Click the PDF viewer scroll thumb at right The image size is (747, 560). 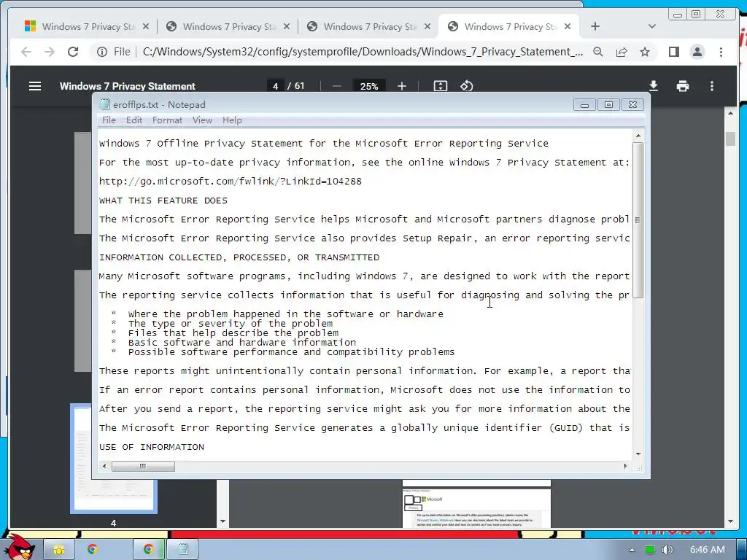coord(730,139)
